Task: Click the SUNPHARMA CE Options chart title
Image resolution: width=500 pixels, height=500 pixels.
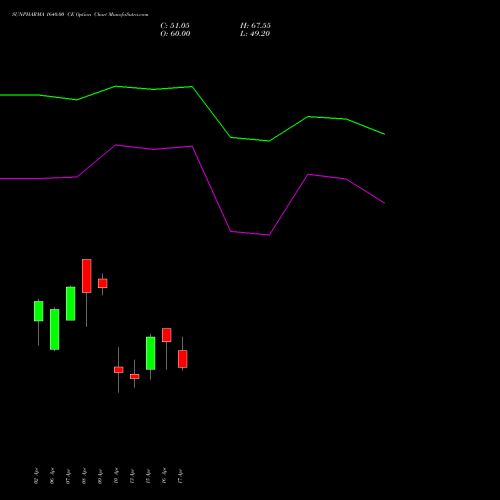Action: (x=80, y=14)
